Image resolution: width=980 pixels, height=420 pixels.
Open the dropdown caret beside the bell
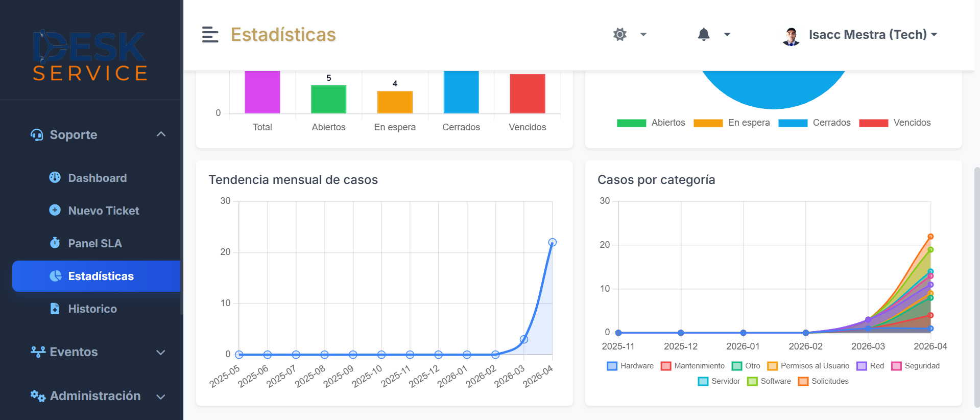click(727, 35)
